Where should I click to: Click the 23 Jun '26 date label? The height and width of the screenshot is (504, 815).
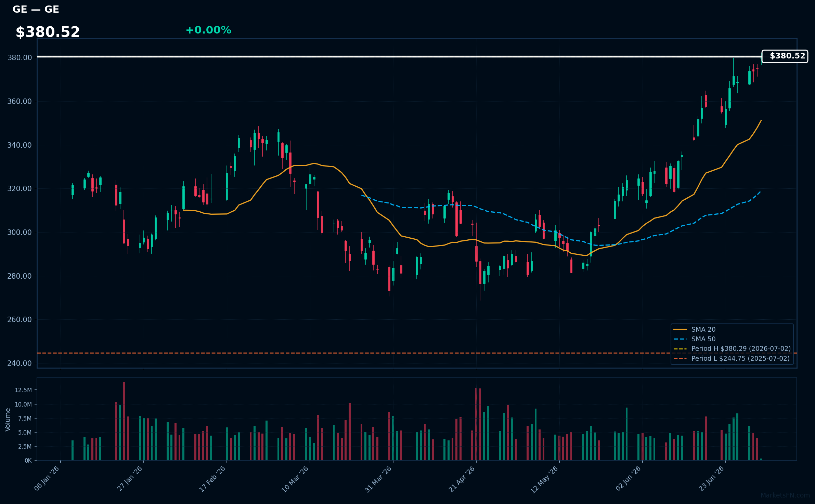click(x=711, y=479)
